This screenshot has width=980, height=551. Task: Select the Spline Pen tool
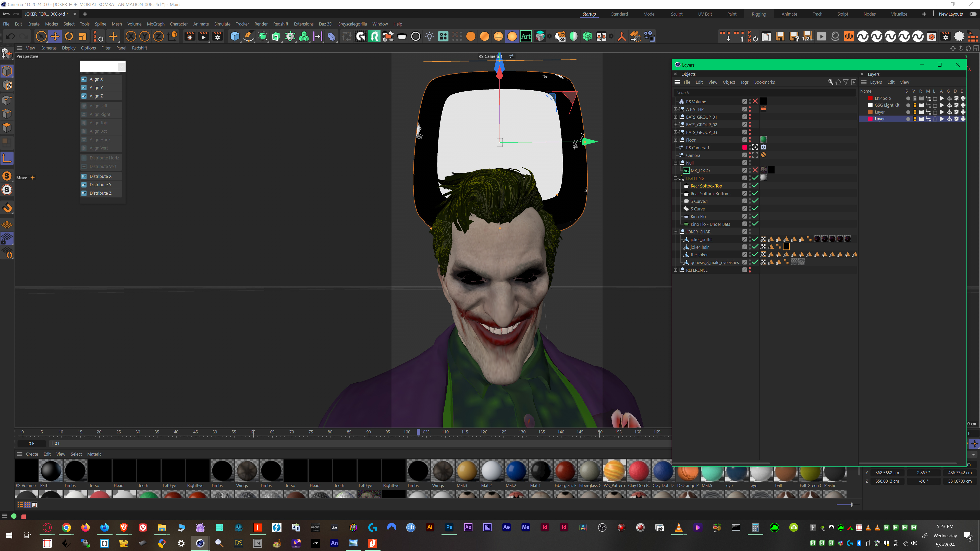pyautogui.click(x=248, y=36)
